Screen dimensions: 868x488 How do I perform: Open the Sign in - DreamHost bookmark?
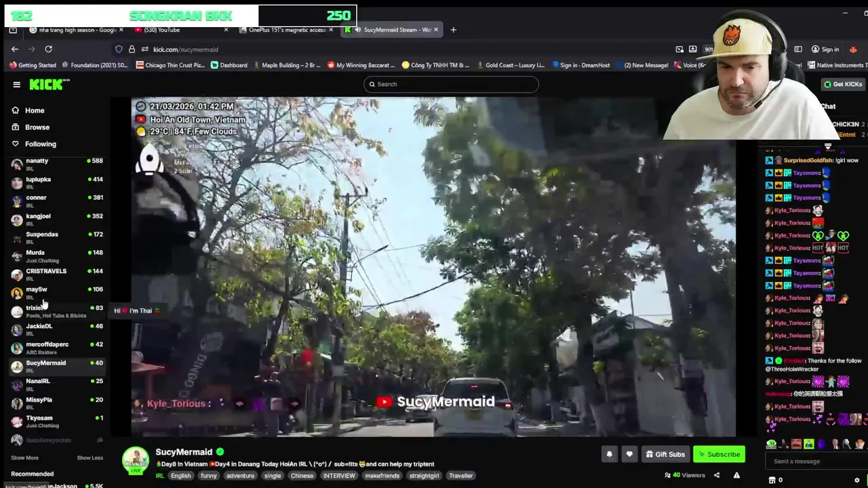coord(582,65)
